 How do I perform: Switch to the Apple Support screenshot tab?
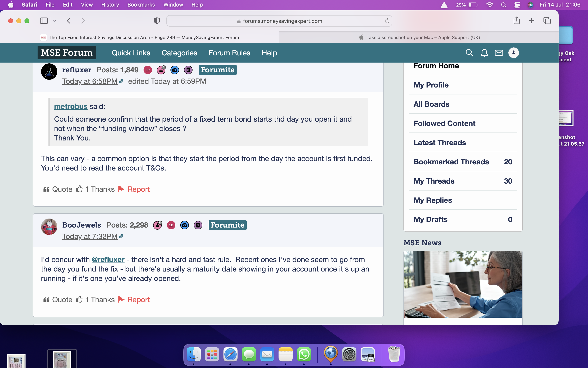419,37
